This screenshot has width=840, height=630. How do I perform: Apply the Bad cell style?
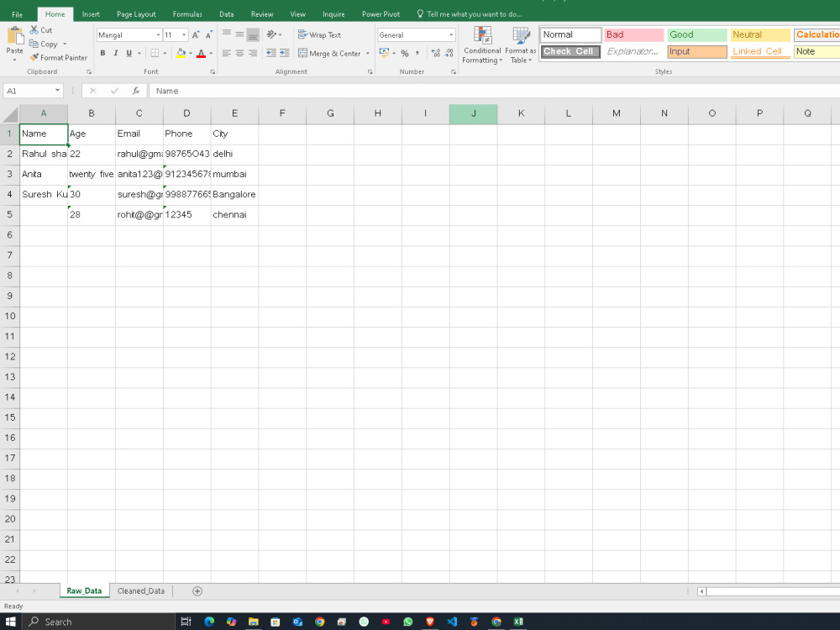click(633, 34)
